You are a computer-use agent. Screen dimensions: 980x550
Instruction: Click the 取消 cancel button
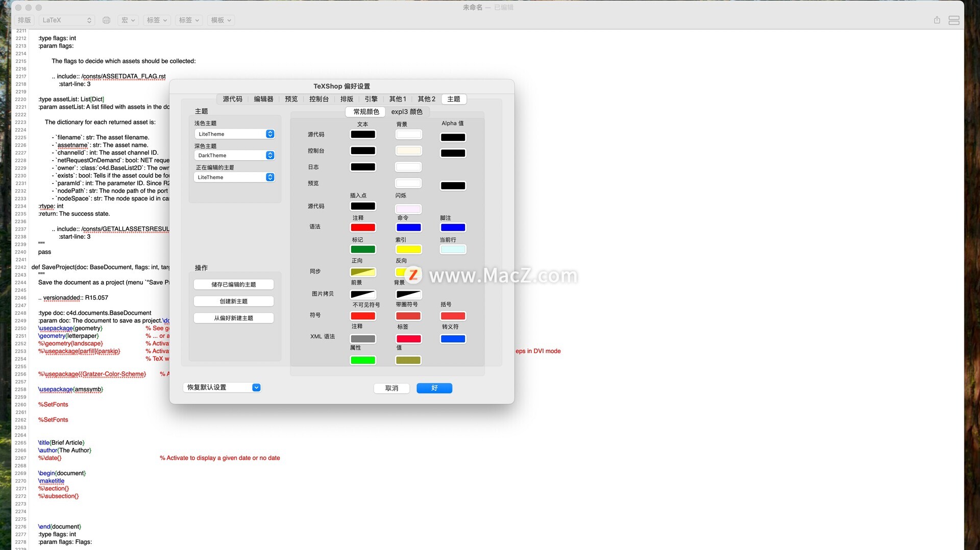(391, 388)
